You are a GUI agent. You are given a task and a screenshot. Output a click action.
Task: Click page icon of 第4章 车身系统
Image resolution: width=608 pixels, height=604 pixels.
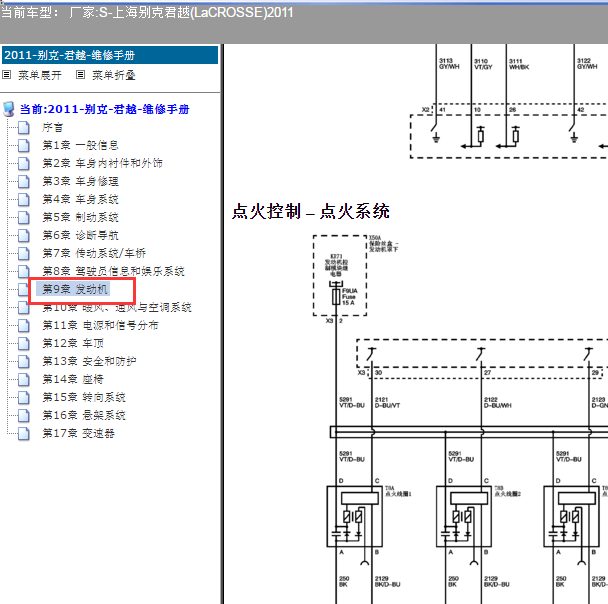pyautogui.click(x=24, y=199)
